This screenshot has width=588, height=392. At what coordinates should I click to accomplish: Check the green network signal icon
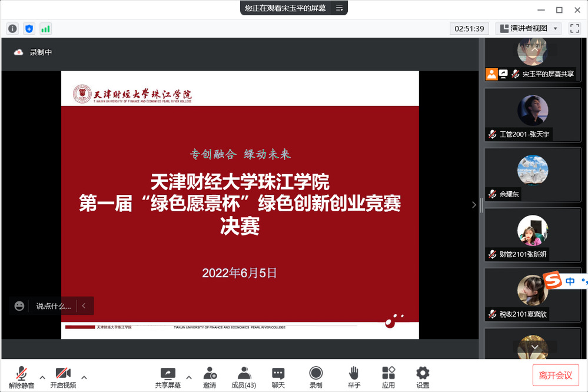pos(45,28)
